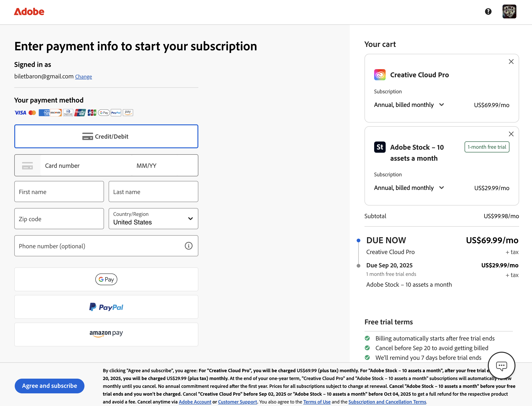532x406 pixels.
Task: Click the Adobe Stock St icon
Action: (380, 147)
